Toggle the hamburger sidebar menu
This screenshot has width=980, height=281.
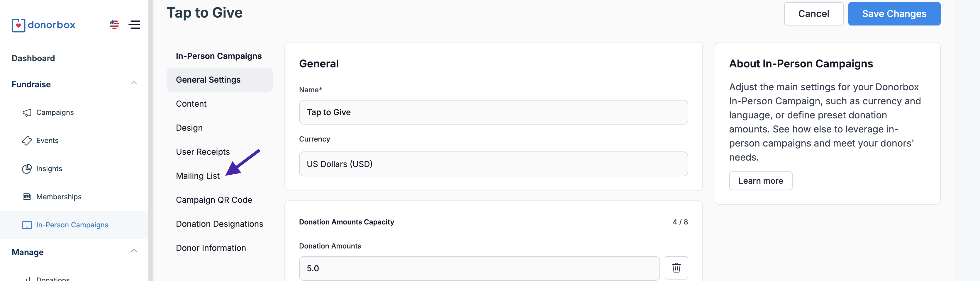134,25
